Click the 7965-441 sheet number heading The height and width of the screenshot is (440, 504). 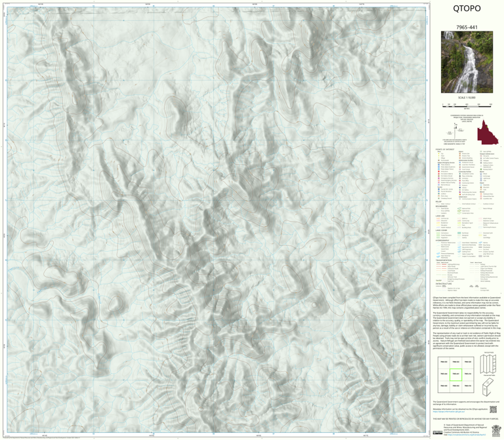click(467, 28)
